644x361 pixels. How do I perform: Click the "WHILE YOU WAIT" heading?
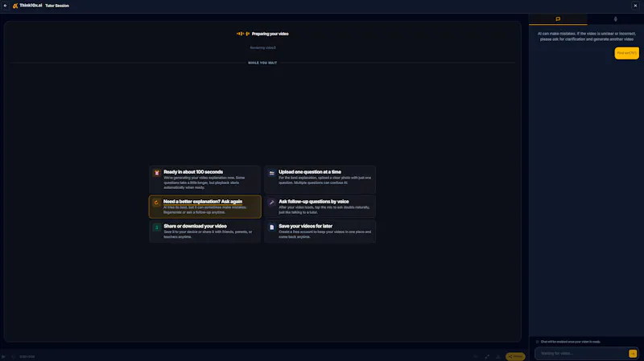point(262,63)
